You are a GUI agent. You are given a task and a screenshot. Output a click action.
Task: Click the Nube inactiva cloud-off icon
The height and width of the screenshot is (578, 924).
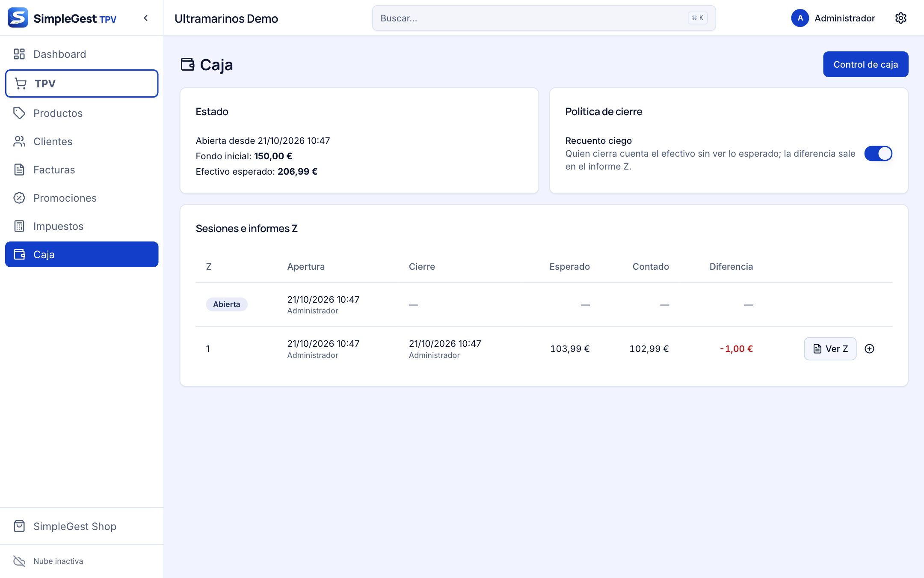(19, 561)
